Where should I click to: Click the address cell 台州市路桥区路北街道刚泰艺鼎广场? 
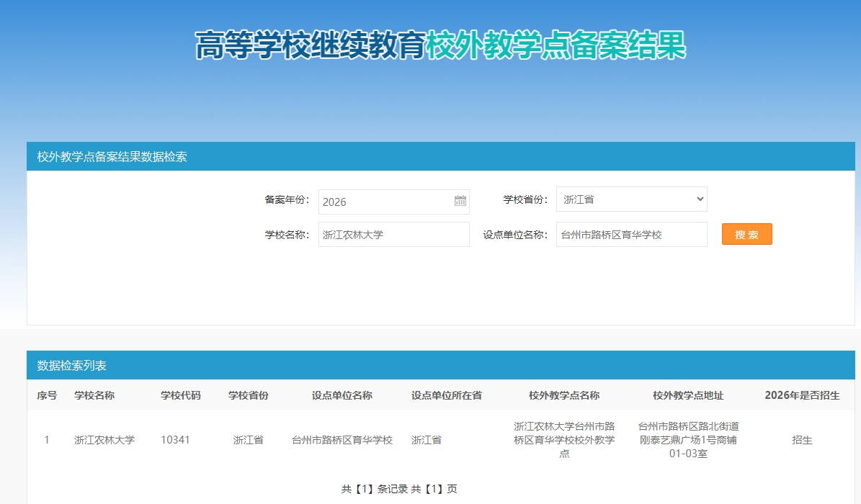(x=688, y=440)
